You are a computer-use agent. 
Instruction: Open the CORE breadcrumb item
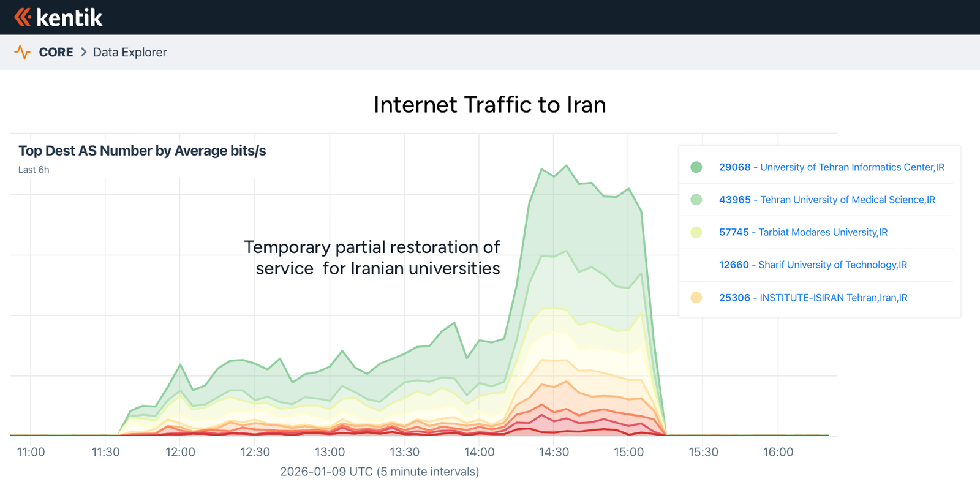point(56,52)
